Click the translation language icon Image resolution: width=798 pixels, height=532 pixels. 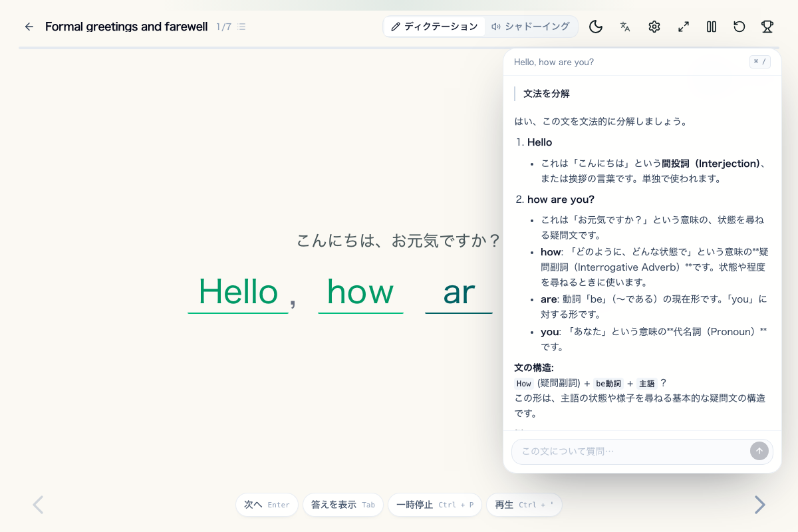(625, 27)
